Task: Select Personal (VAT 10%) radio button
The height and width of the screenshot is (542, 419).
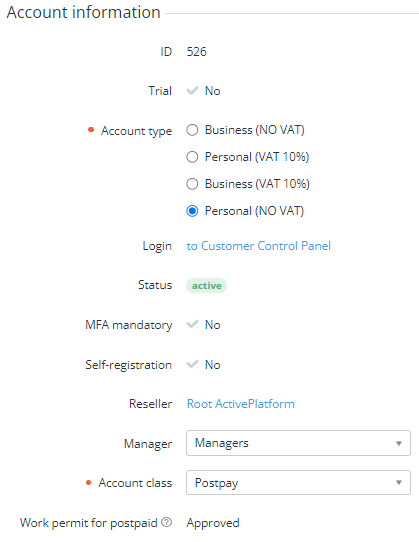Action: pyautogui.click(x=192, y=157)
